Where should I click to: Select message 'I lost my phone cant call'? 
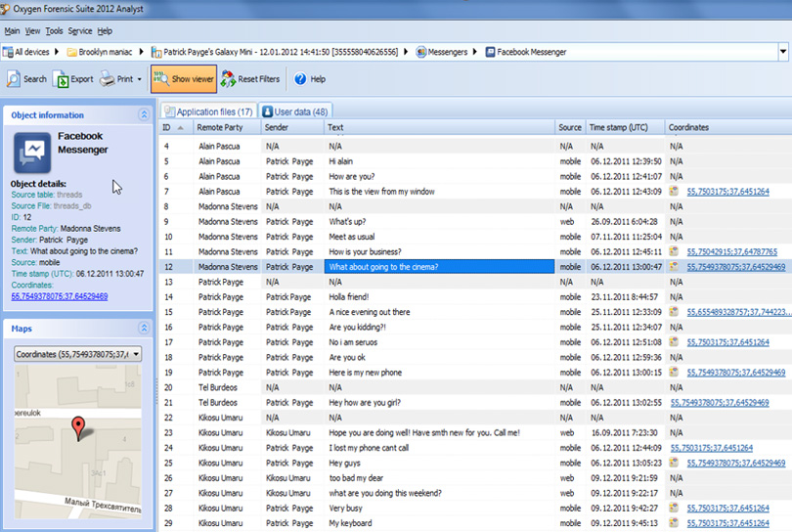tap(369, 448)
